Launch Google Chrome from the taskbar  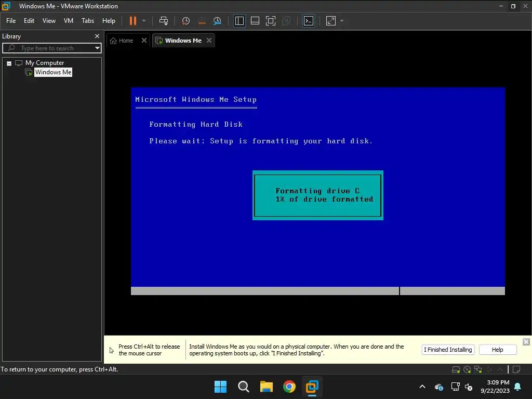(289, 387)
